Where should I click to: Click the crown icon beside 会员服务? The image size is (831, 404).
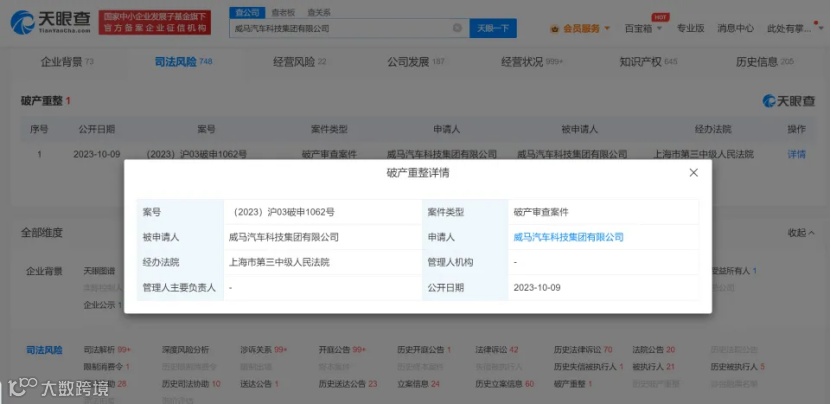point(555,29)
